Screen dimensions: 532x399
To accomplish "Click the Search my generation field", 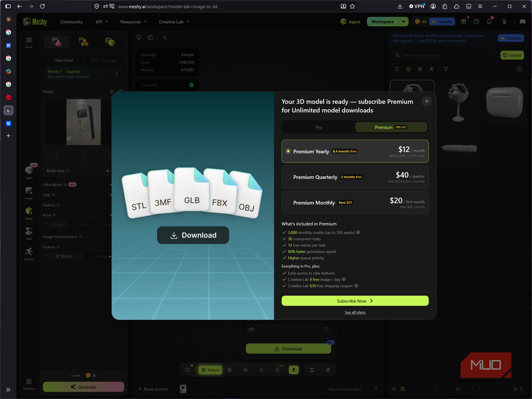I will point(441,55).
